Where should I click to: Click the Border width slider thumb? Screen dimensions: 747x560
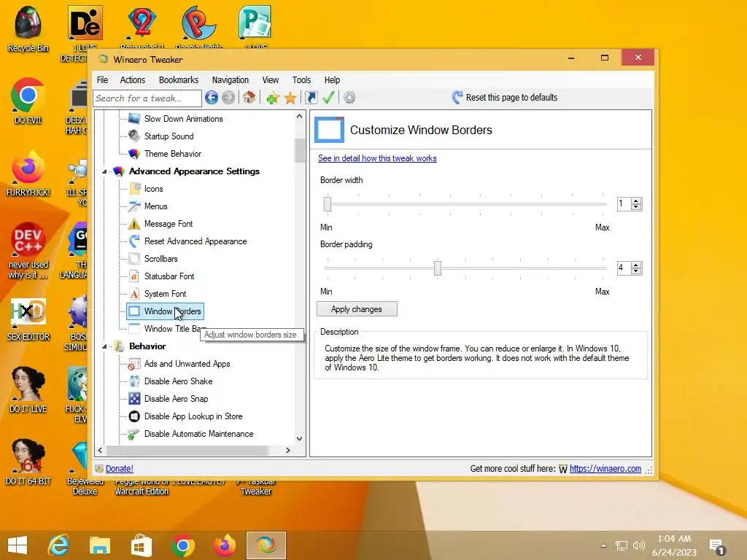coord(328,204)
